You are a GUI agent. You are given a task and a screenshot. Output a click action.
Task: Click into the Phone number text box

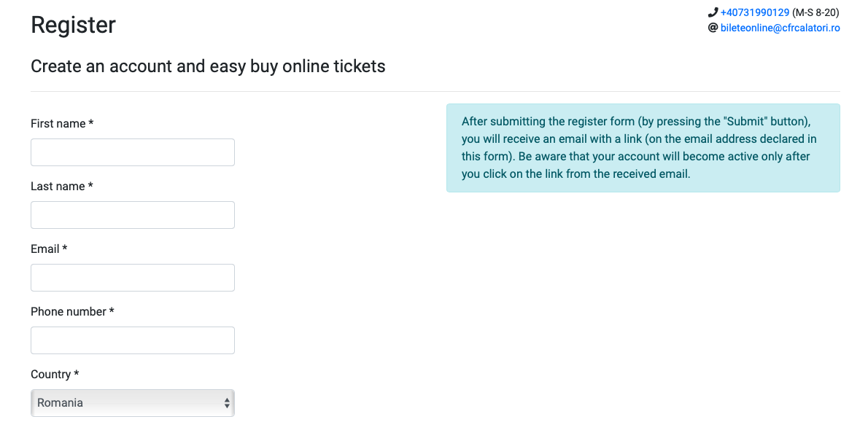(x=132, y=340)
